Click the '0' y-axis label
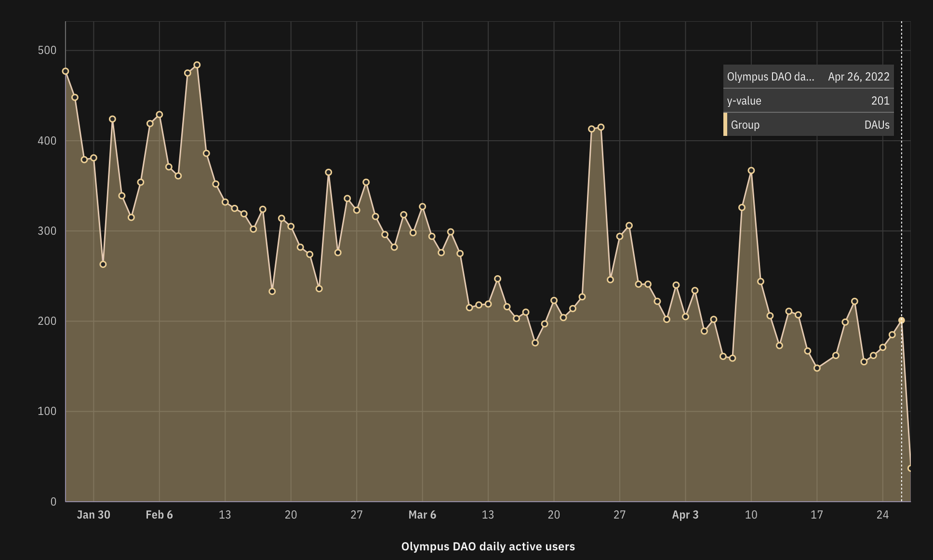 coord(53,502)
